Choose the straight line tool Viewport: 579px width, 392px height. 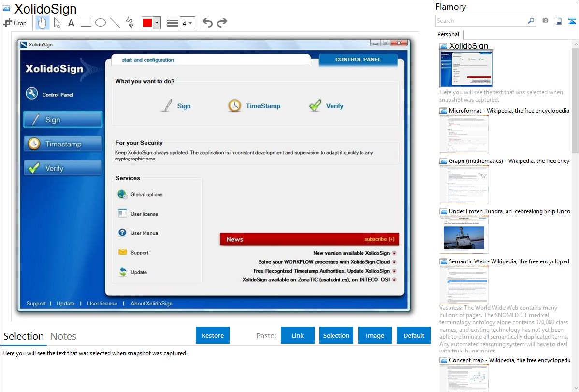tap(115, 23)
